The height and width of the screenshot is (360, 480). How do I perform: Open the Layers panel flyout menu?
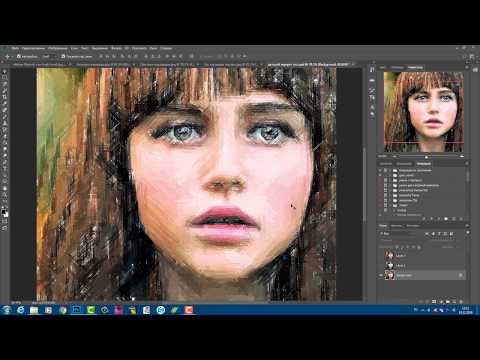click(x=467, y=226)
